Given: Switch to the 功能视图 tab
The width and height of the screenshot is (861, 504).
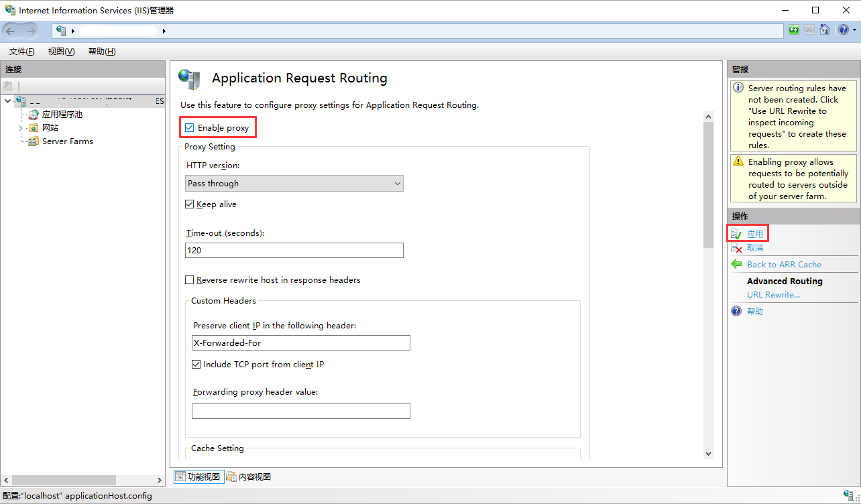Looking at the screenshot, I should (x=198, y=477).
